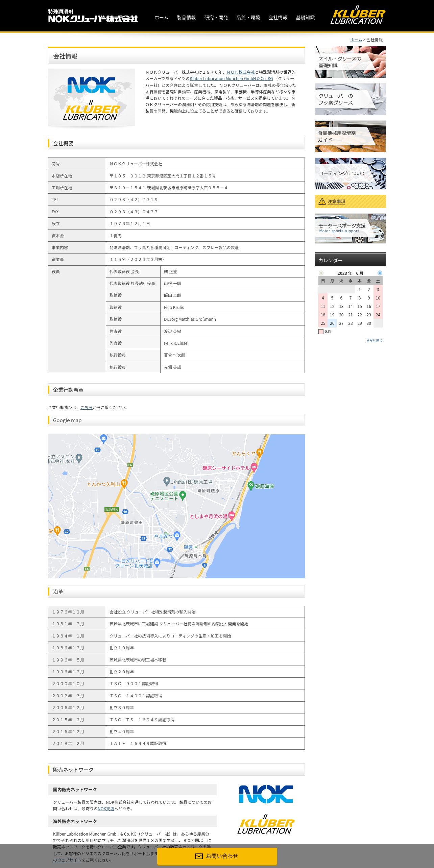Click the 設立 date １９７６年１２月１日
The image size is (434, 868).
[130, 224]
